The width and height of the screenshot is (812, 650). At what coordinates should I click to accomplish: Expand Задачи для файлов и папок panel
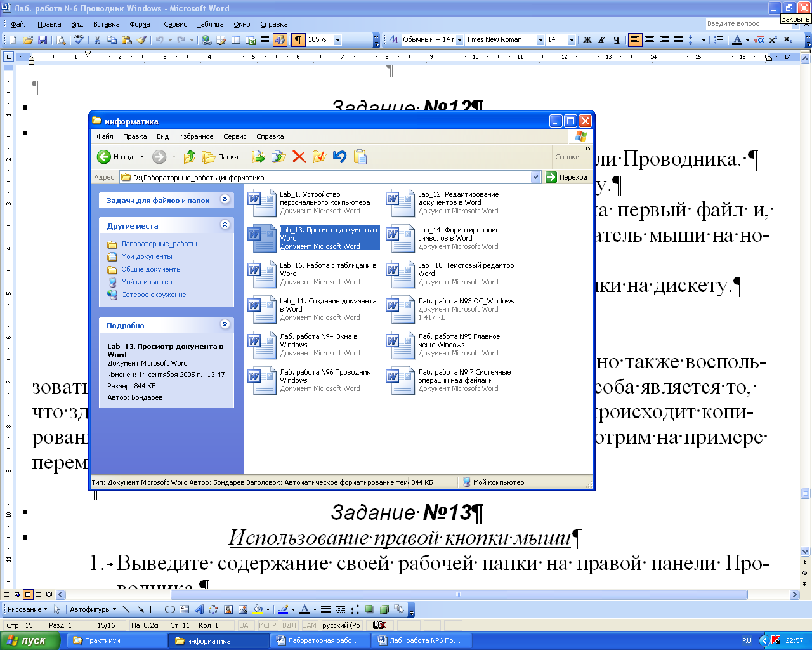point(225,199)
